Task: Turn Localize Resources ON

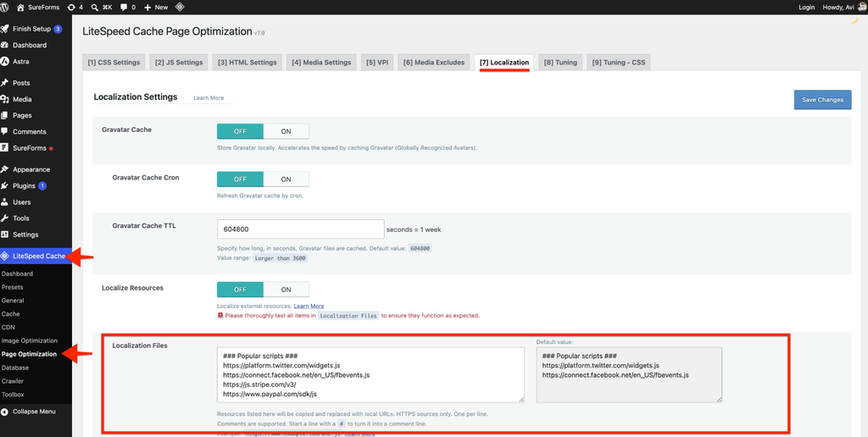Action: click(x=286, y=290)
